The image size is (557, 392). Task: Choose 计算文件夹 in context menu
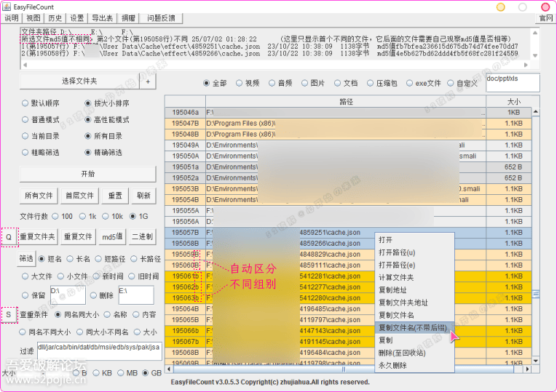(x=414, y=277)
